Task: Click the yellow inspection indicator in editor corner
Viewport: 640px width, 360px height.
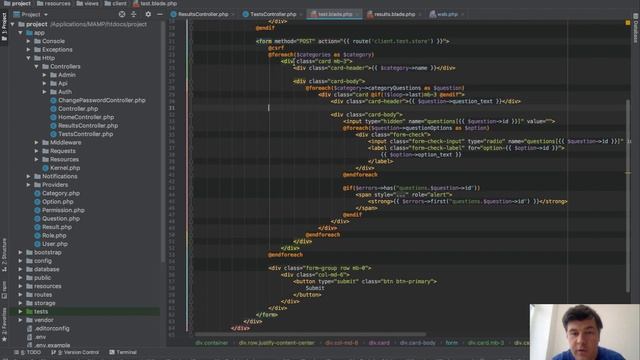Action: [x=628, y=23]
